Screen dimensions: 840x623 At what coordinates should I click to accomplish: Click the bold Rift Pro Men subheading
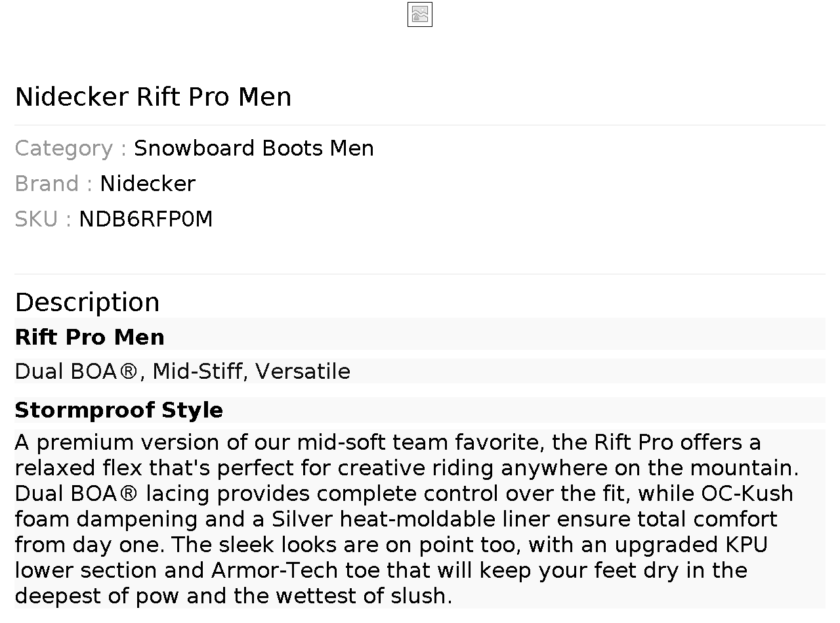pyautogui.click(x=90, y=337)
